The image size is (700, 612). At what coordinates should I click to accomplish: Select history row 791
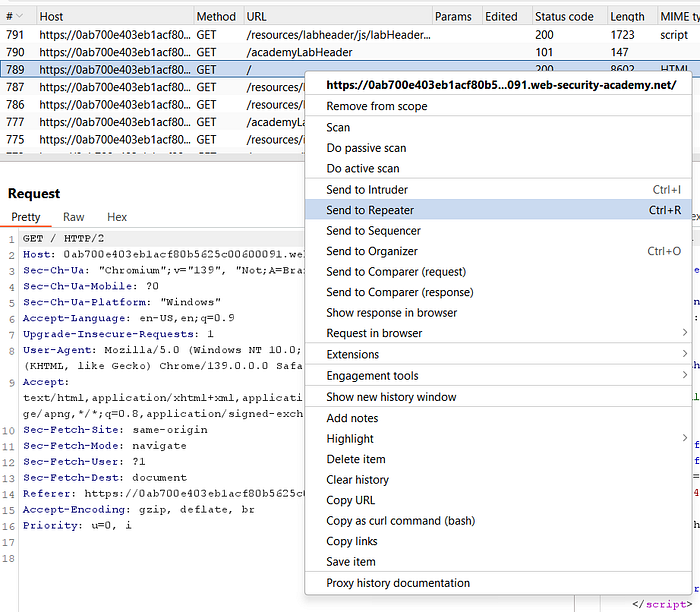[x=350, y=35]
